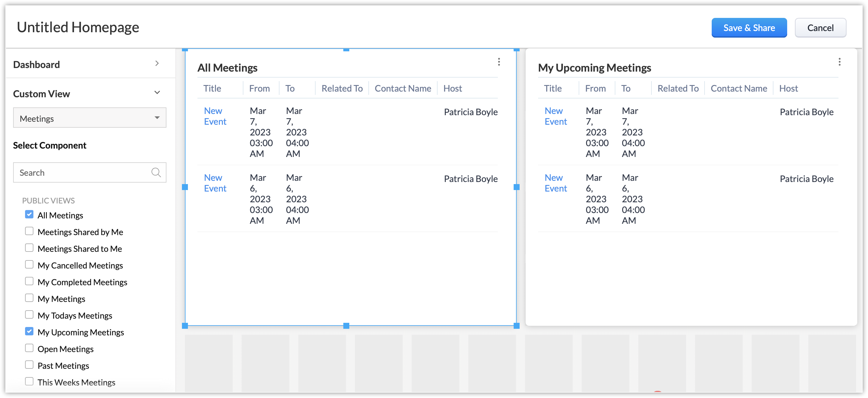
Task: Click the search magnifier icon
Action: (156, 172)
